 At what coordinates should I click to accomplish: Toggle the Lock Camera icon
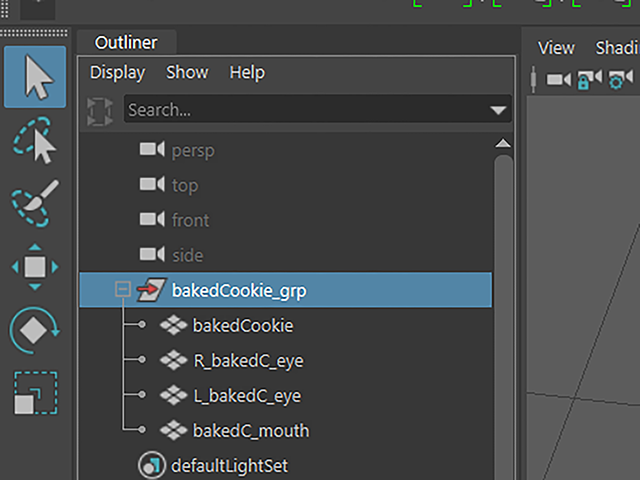click(589, 79)
